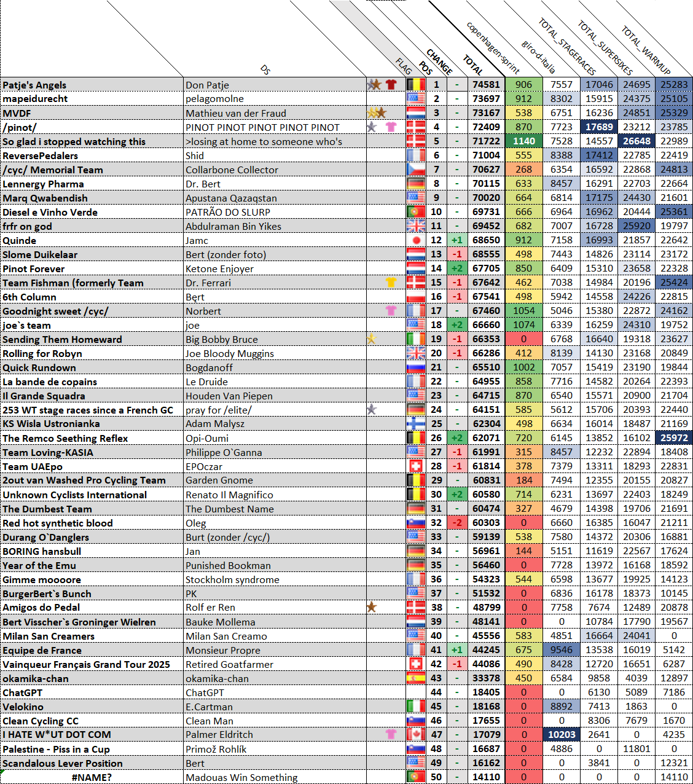The image size is (693, 784).
Task: Select the gold stars icon for MVDF
Action: pos(376,113)
